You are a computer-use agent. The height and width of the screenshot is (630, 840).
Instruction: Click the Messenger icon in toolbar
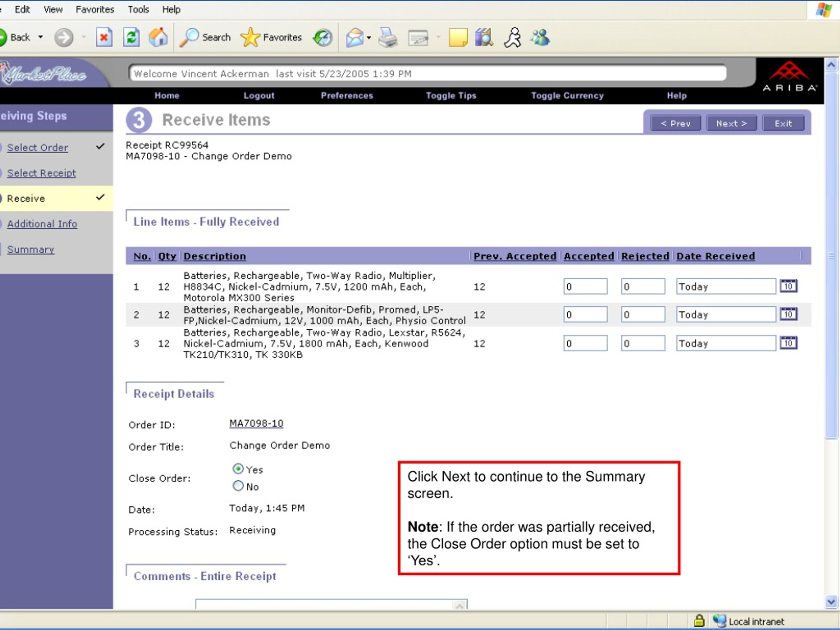[540, 38]
